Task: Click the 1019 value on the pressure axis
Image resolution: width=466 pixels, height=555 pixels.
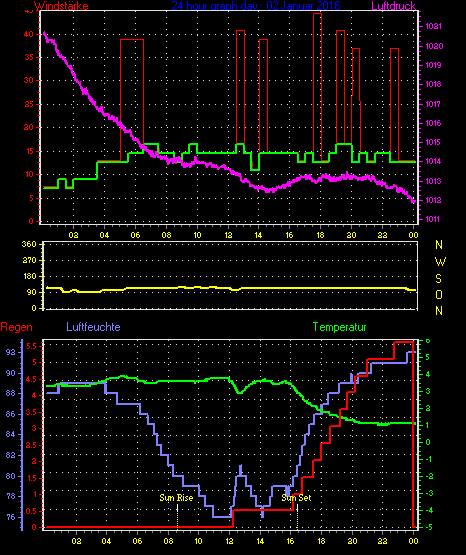Action: coord(433,65)
